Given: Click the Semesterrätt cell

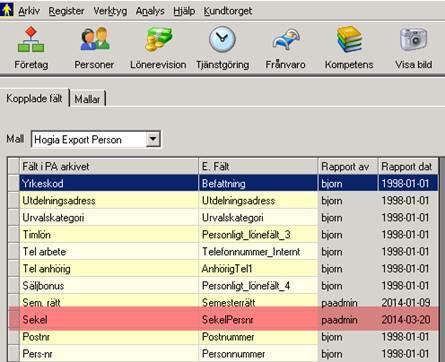Looking at the screenshot, I should click(258, 302).
